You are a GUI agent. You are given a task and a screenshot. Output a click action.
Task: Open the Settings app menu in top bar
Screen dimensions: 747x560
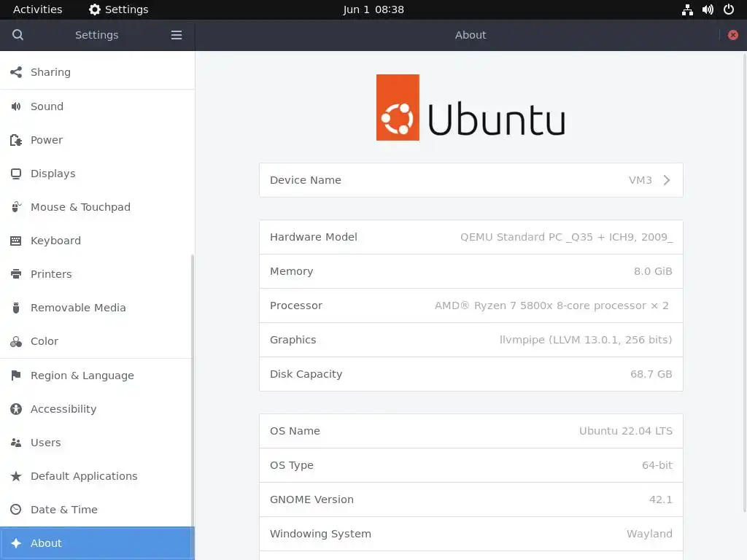point(119,9)
